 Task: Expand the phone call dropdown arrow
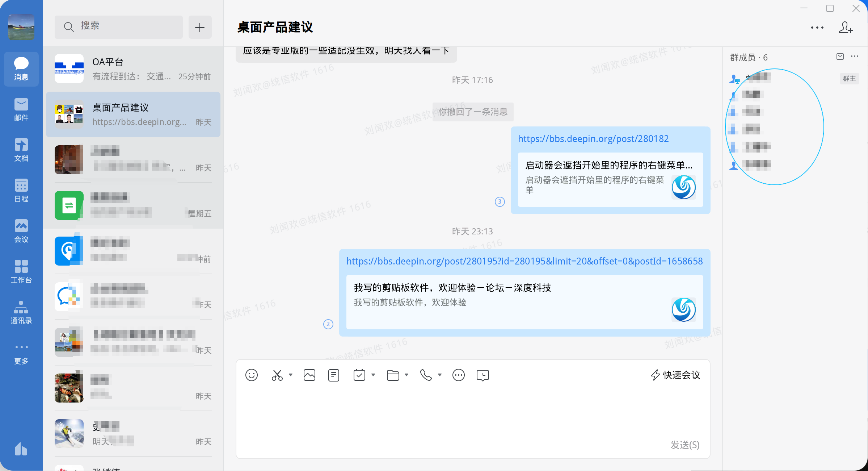440,375
